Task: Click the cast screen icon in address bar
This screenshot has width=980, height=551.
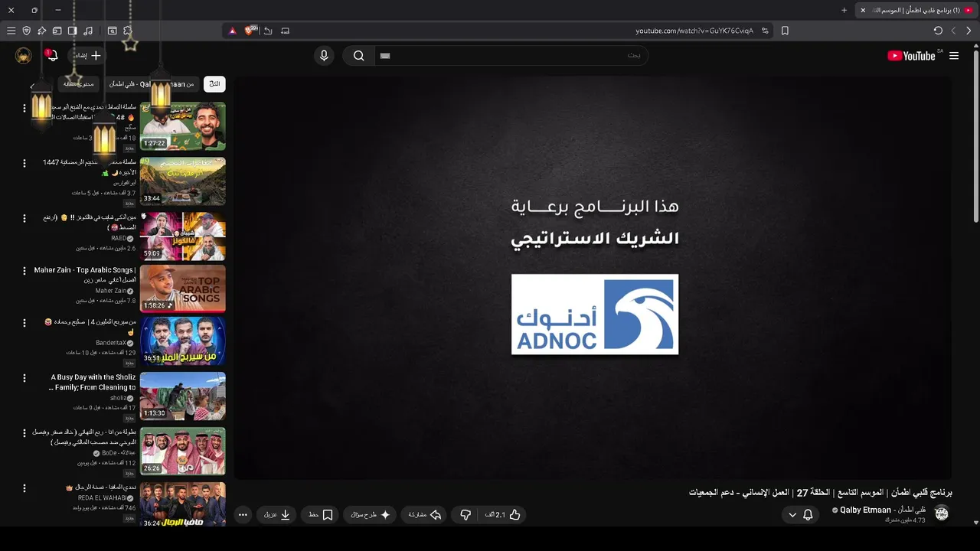Action: click(286, 31)
